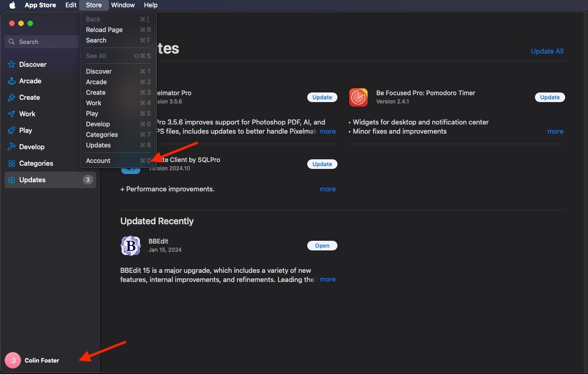
Task: Choose Play in the Store menu
Action: (x=118, y=114)
